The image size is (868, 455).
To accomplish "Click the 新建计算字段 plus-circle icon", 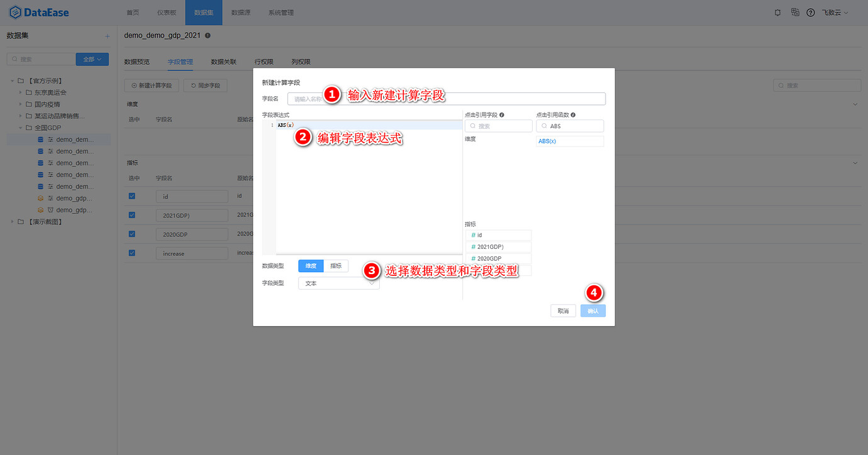I will tap(135, 85).
